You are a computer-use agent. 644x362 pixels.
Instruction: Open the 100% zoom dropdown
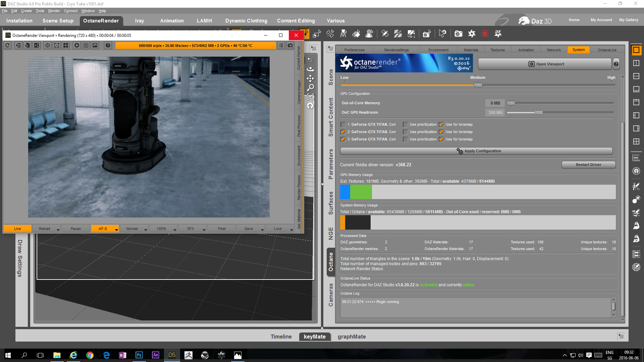click(174, 229)
